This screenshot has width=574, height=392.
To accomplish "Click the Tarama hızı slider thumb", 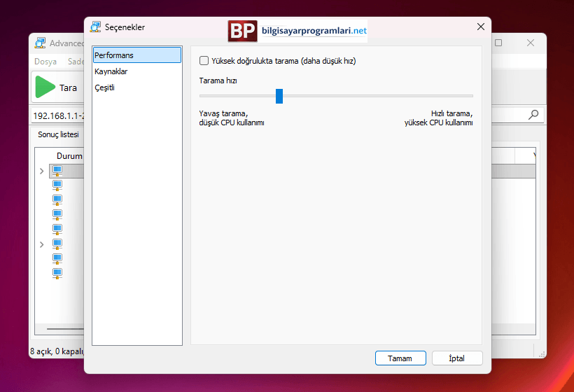I will pos(279,96).
